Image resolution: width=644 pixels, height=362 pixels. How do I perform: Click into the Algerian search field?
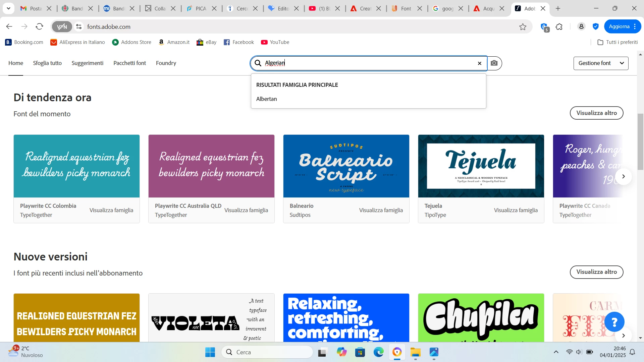pos(369,63)
